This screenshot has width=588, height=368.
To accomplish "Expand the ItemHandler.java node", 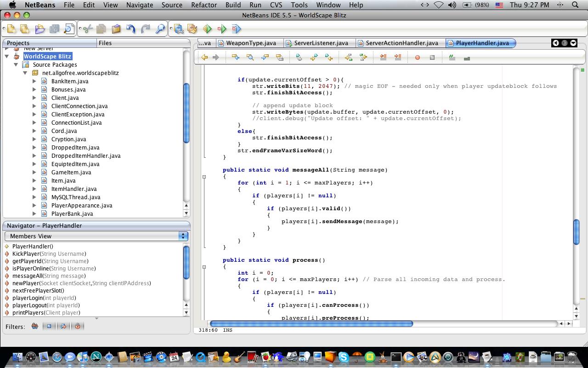I will point(34,189).
